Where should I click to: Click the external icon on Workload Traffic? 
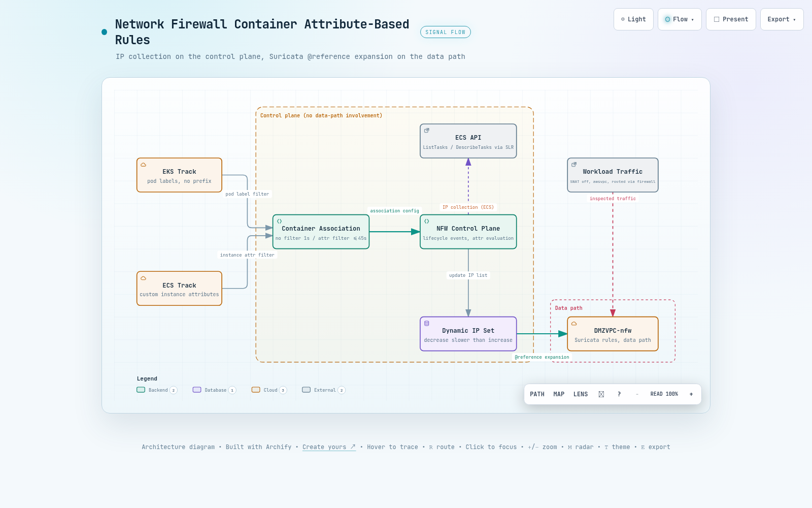point(574,165)
